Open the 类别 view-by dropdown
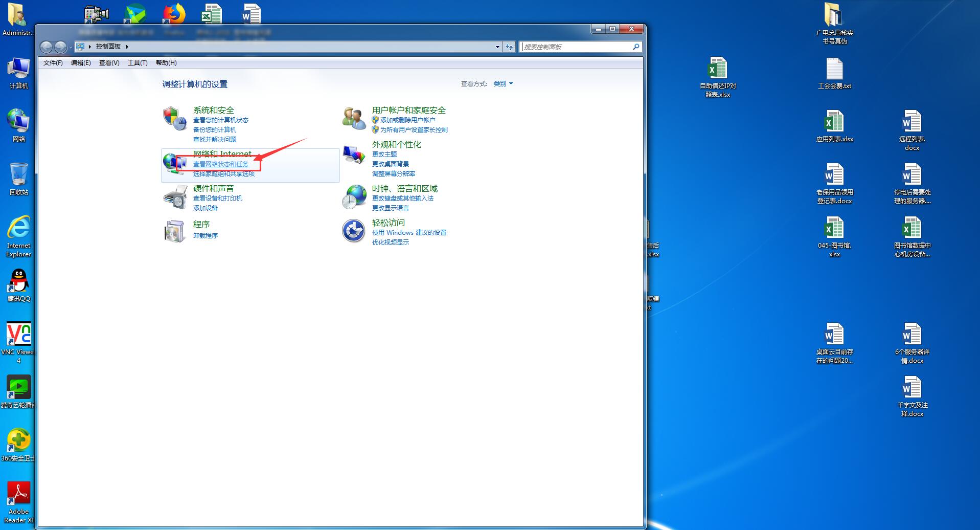 [x=503, y=84]
